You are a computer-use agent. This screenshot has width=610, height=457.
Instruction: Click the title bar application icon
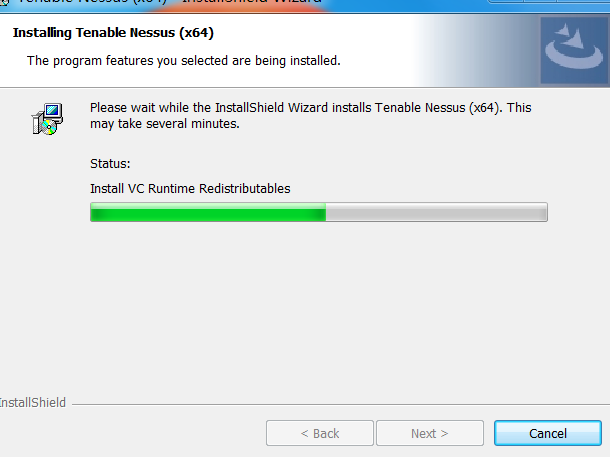(4, 2)
